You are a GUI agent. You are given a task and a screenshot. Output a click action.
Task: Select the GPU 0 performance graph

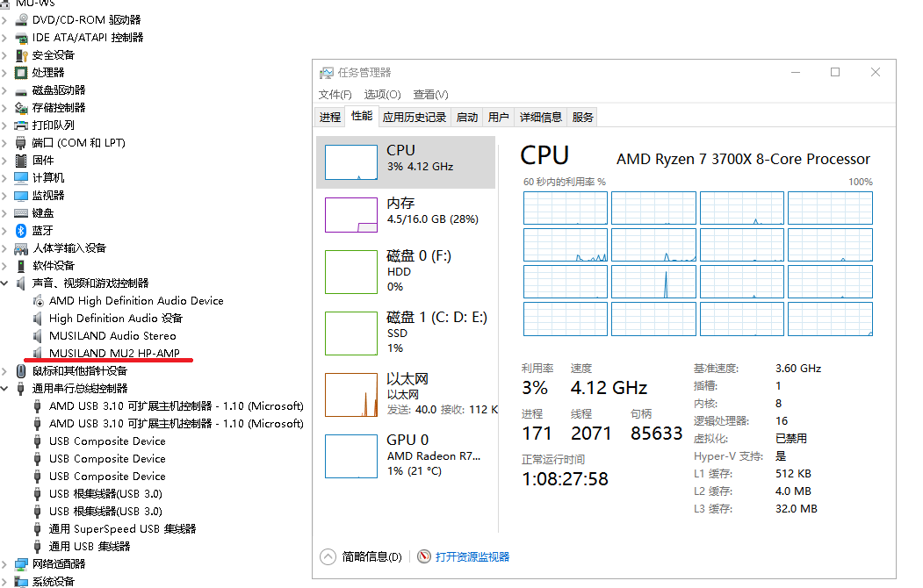click(x=406, y=455)
